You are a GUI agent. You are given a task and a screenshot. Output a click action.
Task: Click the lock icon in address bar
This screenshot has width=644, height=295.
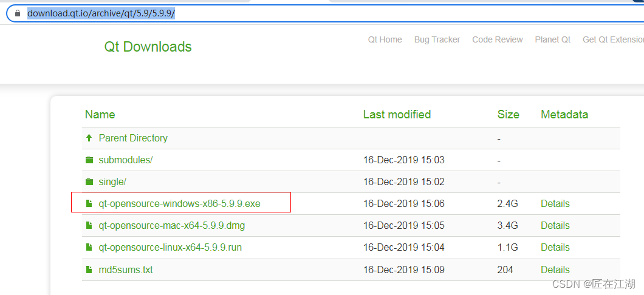[x=17, y=13]
